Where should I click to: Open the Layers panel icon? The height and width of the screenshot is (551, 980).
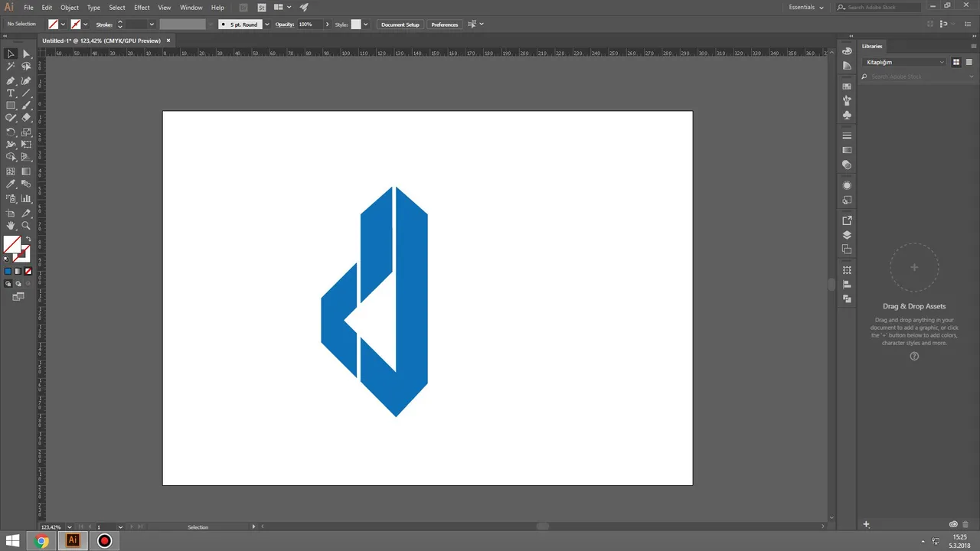[x=847, y=235]
